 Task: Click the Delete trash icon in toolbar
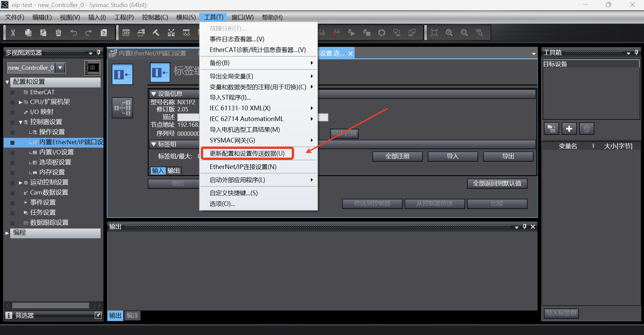58,33
